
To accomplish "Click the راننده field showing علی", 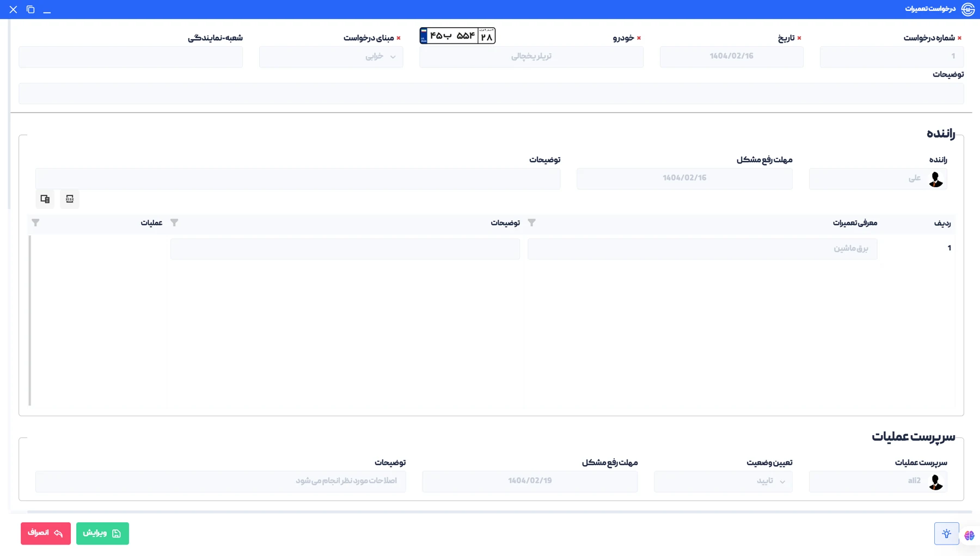I will point(878,178).
